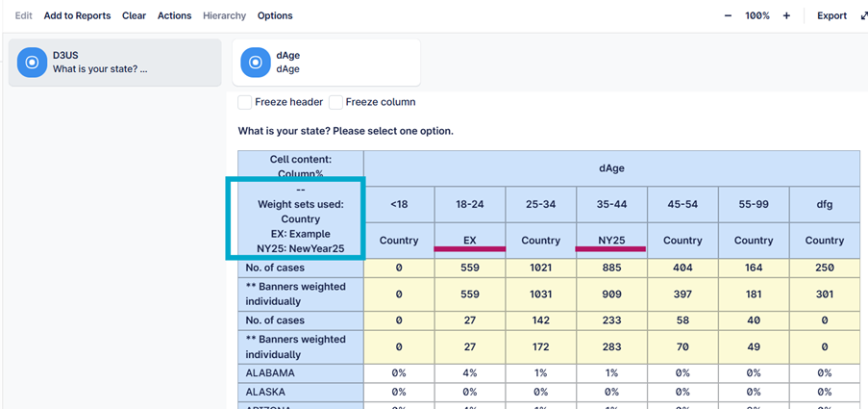Click the Country weight cell under <18

pos(399,241)
